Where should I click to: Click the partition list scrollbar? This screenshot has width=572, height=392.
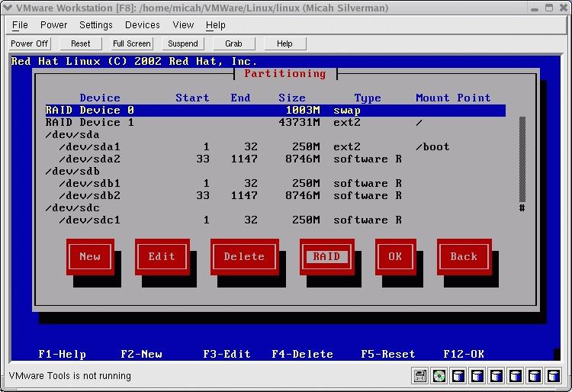tap(522, 160)
